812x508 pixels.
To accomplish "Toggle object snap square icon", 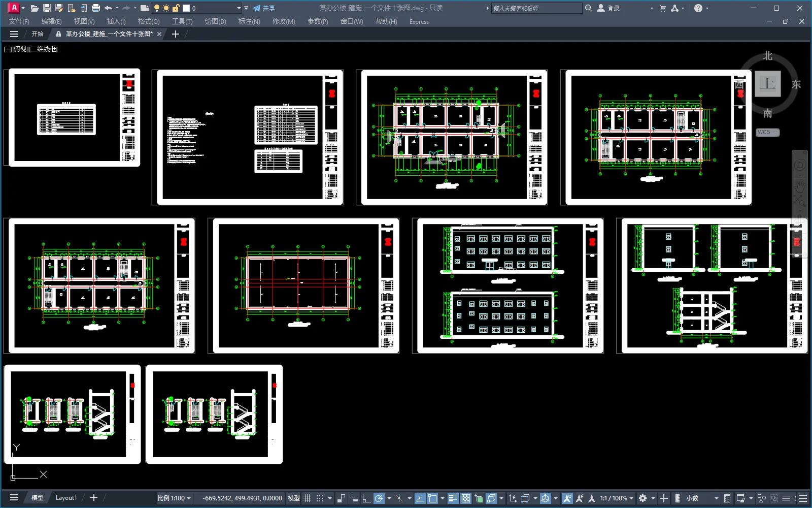I will click(x=432, y=498).
